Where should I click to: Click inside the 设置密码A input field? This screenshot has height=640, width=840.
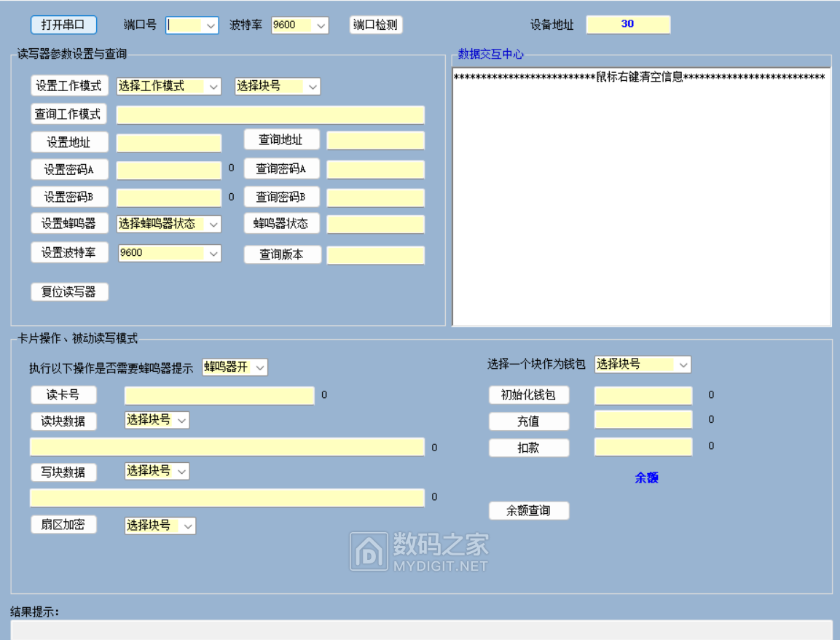[168, 169]
